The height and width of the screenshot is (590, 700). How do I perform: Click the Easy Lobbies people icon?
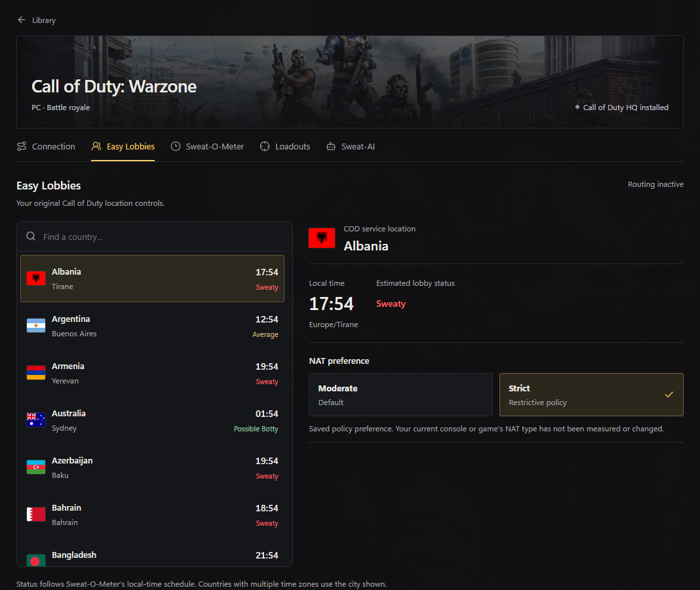click(x=96, y=146)
